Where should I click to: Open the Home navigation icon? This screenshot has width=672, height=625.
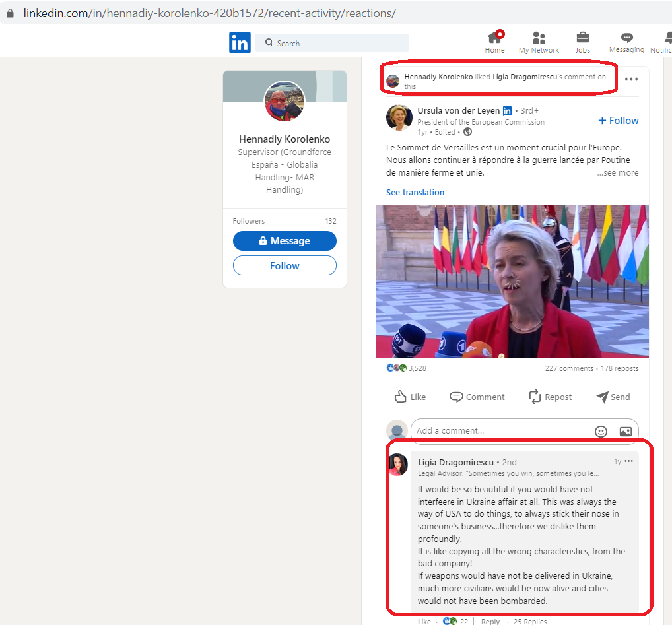(494, 42)
